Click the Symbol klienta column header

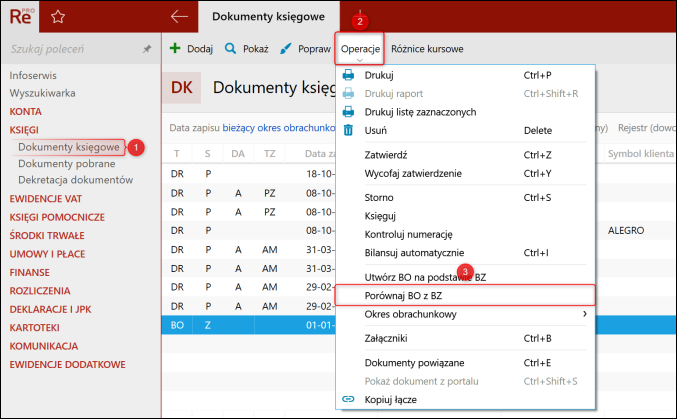click(x=641, y=153)
